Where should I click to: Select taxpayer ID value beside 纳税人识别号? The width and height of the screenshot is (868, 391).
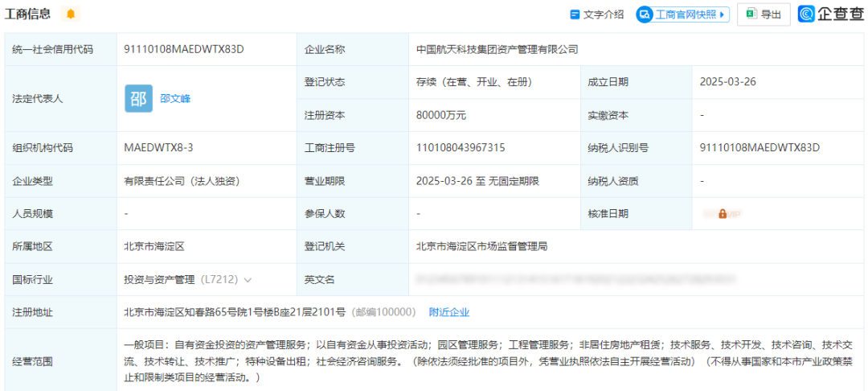pos(759,148)
